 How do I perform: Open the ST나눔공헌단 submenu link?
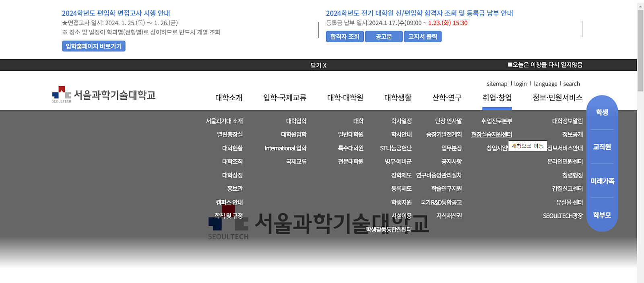point(396,148)
